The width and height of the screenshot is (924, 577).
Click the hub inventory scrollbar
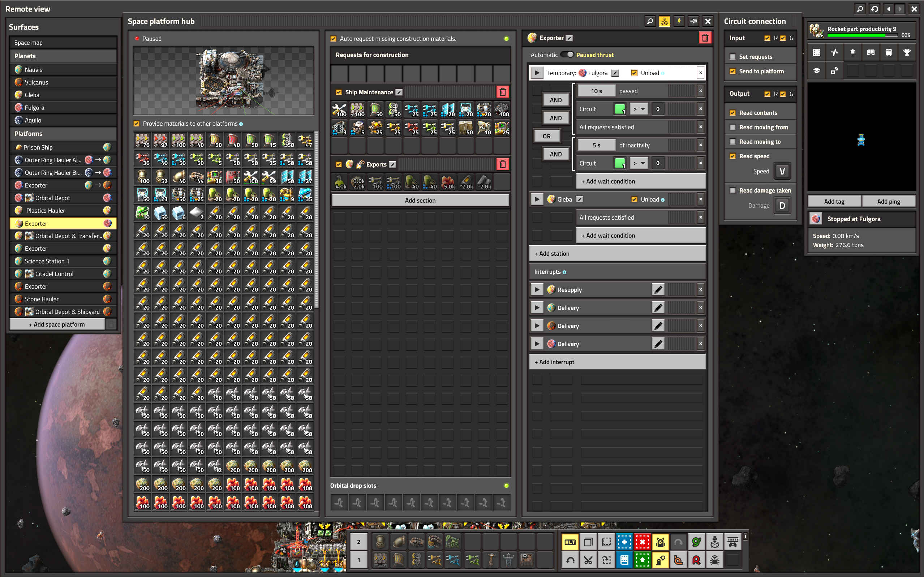point(316,219)
